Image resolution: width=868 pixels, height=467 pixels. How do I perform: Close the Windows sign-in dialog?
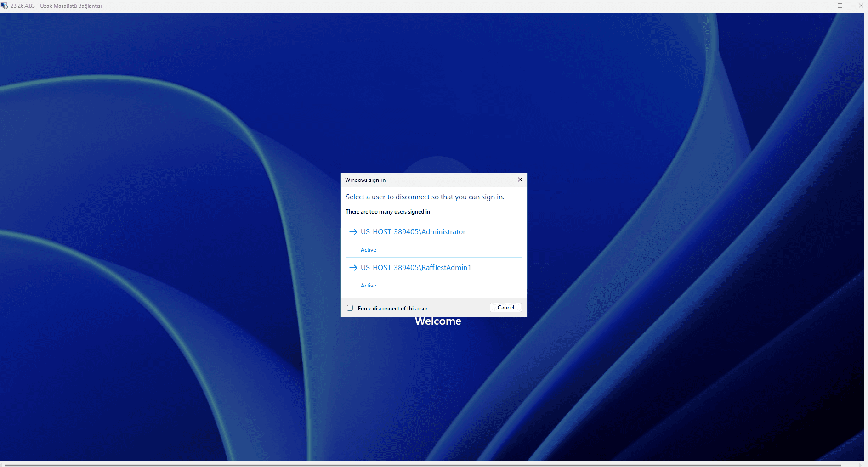520,180
